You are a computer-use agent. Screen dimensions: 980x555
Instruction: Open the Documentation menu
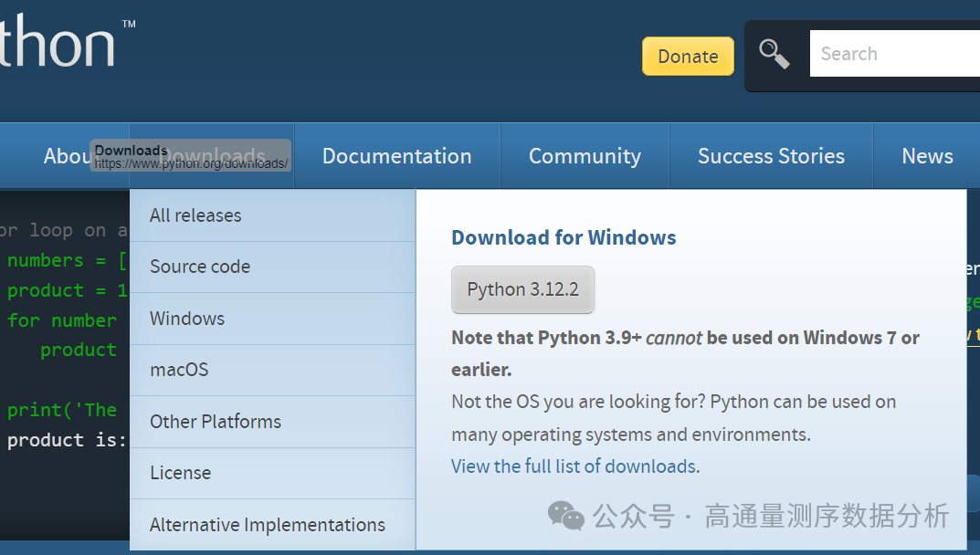[x=397, y=155]
